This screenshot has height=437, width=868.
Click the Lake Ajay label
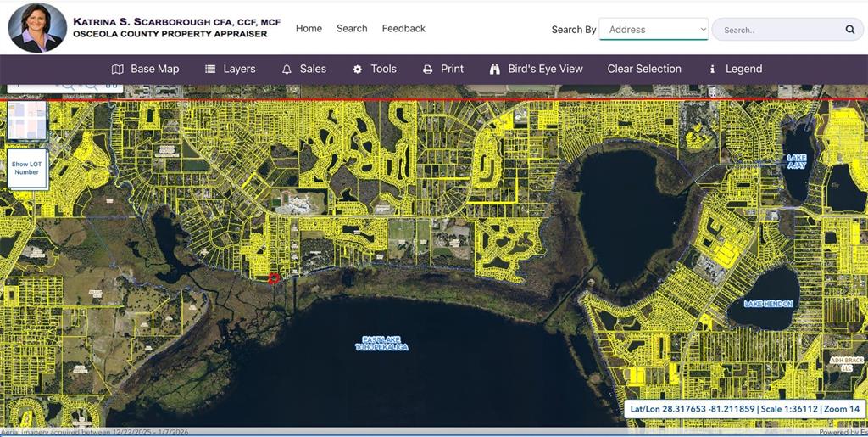click(x=797, y=162)
